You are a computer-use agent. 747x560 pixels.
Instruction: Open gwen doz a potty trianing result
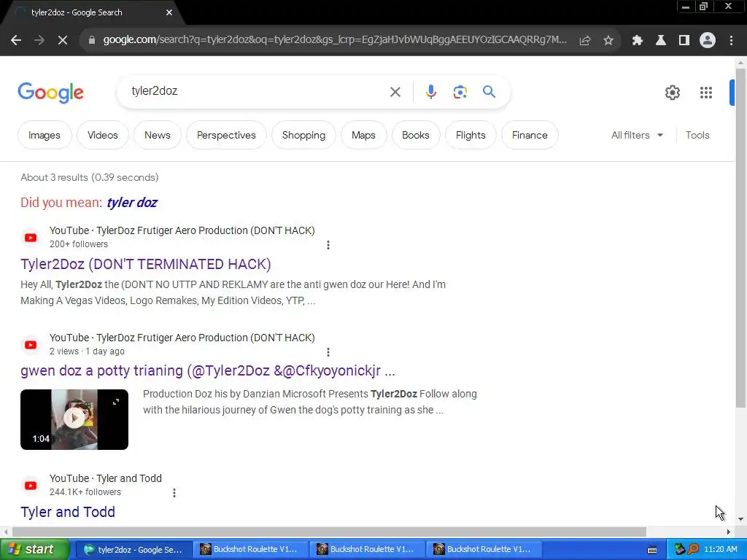click(208, 371)
